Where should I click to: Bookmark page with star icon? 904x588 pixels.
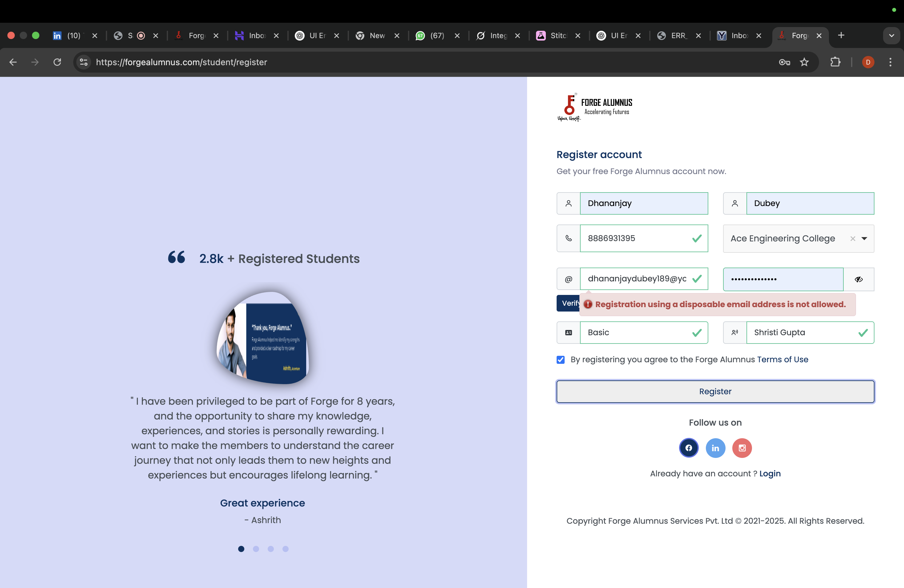coord(804,62)
